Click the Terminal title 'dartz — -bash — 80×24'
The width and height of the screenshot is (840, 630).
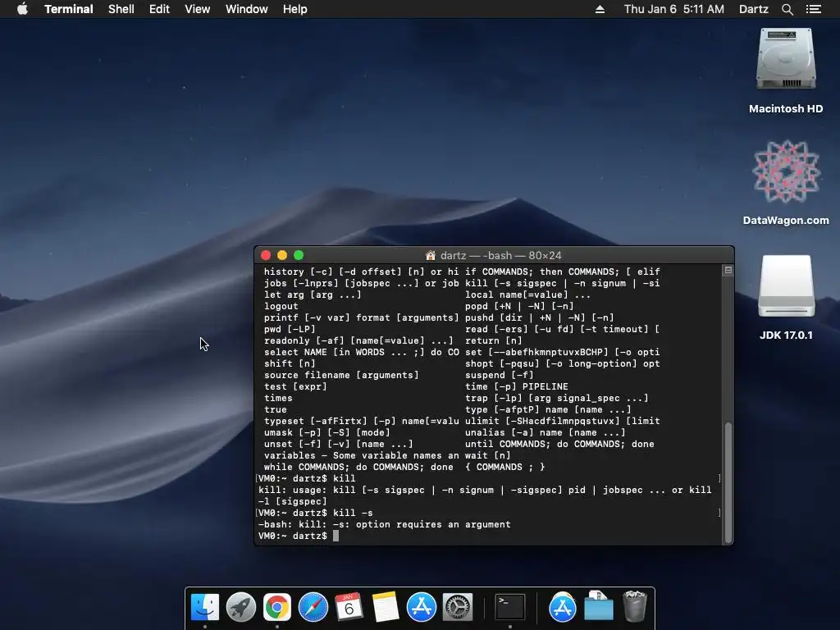tap(501, 256)
